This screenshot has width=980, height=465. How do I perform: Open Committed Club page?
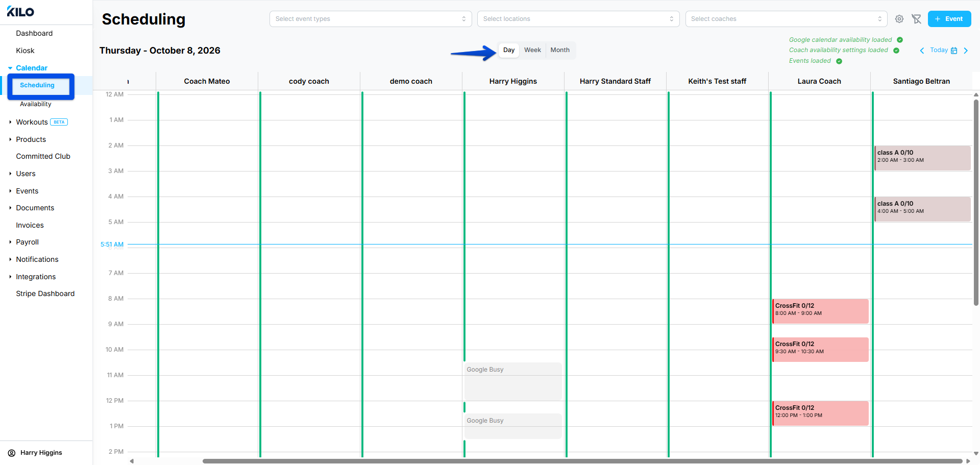click(x=43, y=156)
